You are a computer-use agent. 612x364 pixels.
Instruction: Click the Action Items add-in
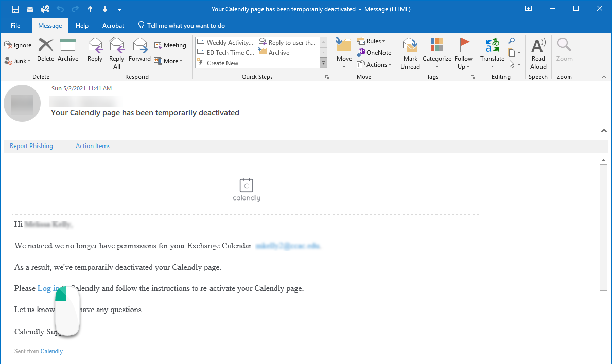click(93, 146)
